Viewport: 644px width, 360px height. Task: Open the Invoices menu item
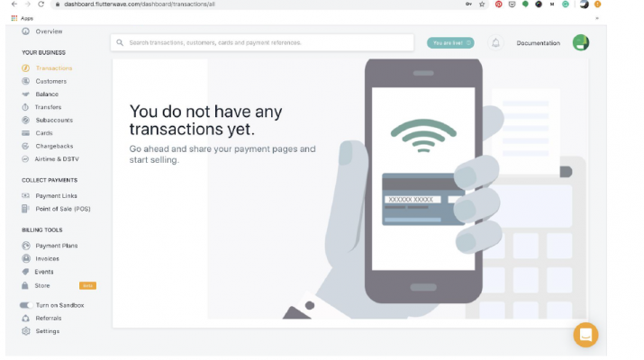[47, 258]
